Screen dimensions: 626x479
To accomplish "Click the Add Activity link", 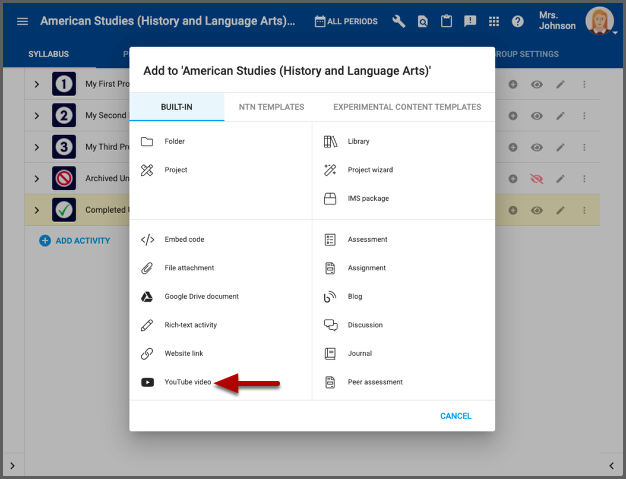I will [x=75, y=241].
